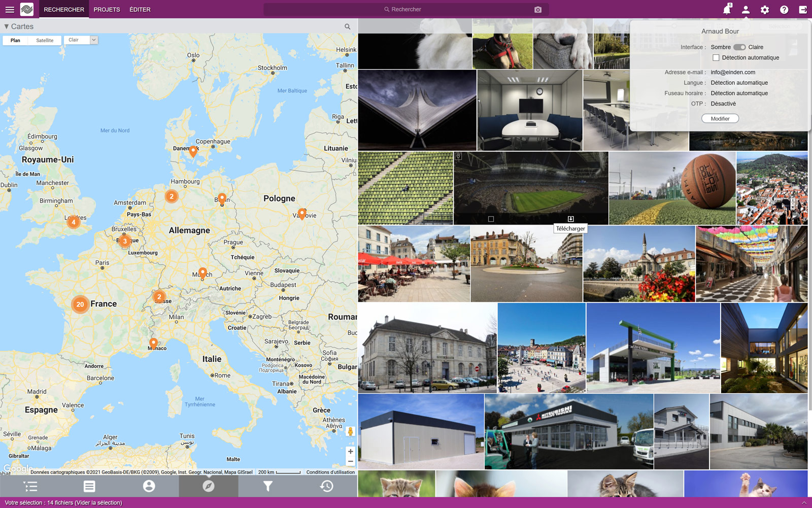The width and height of the screenshot is (812, 508).
Task: Open the help panel
Action: [x=783, y=9]
